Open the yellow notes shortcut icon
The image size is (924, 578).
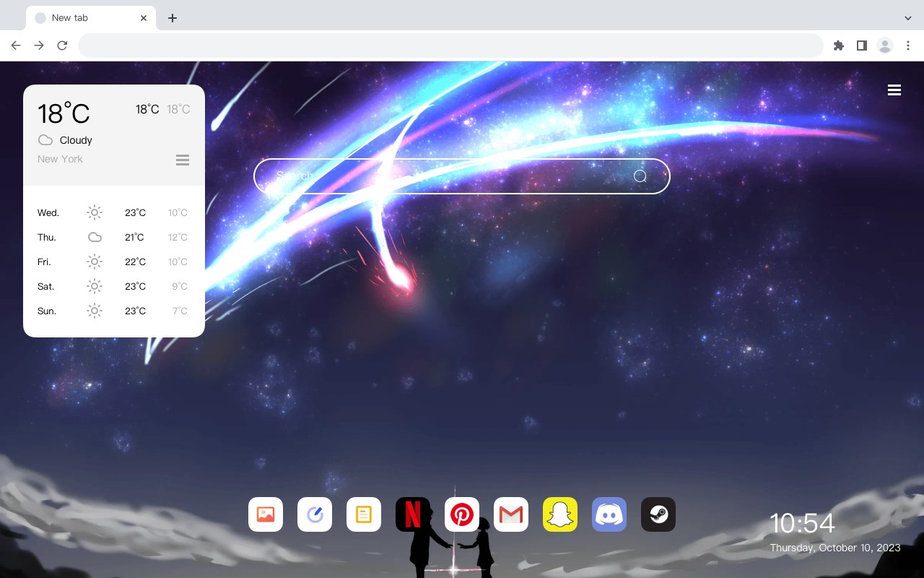tap(364, 514)
